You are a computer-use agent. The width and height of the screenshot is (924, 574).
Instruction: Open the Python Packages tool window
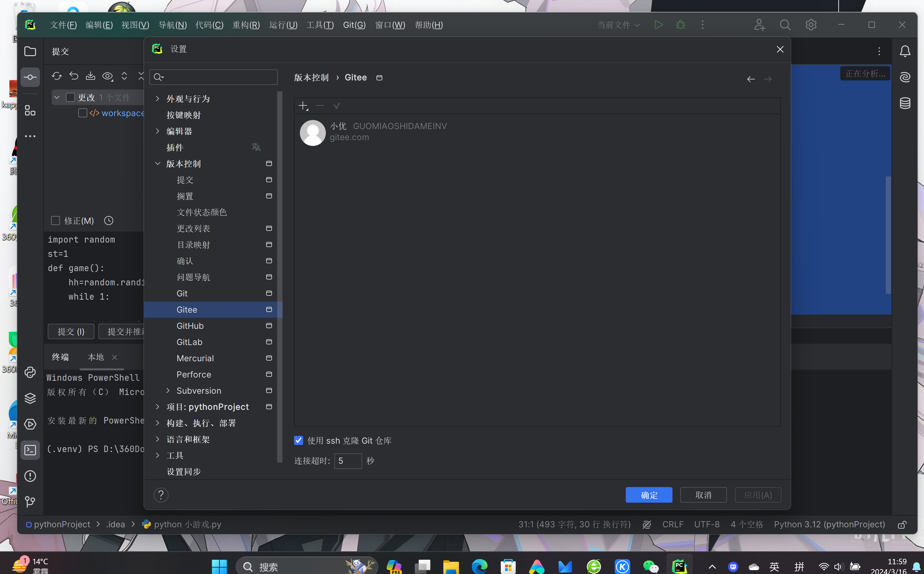[x=30, y=398]
